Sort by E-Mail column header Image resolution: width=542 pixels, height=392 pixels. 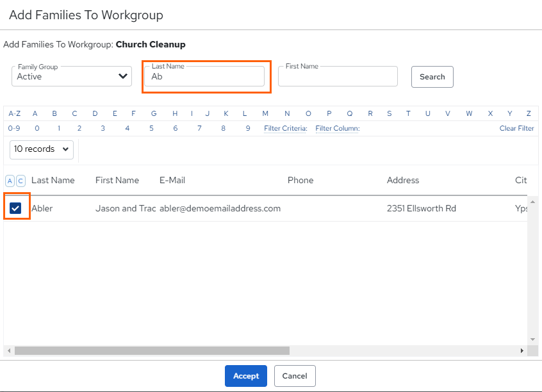172,180
